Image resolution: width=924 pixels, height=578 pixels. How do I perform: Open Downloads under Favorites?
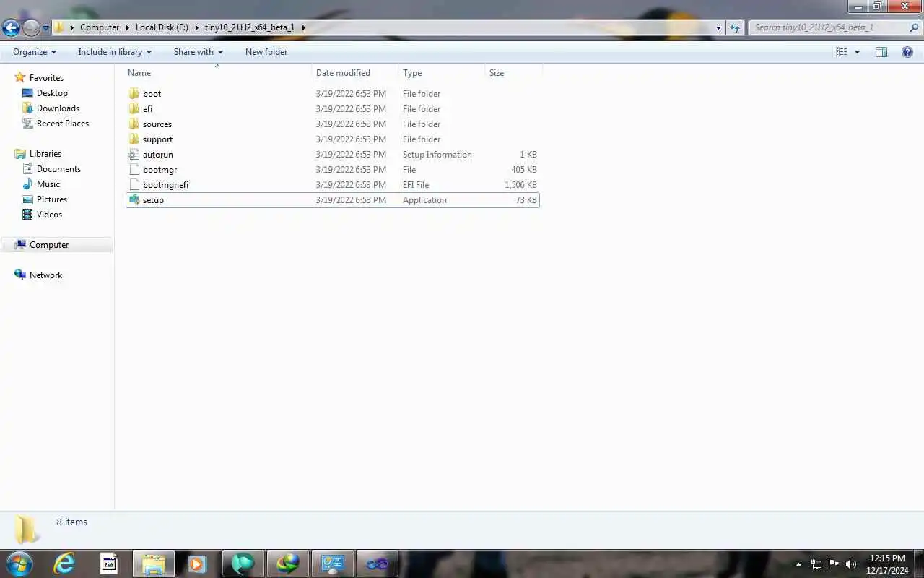pyautogui.click(x=58, y=108)
